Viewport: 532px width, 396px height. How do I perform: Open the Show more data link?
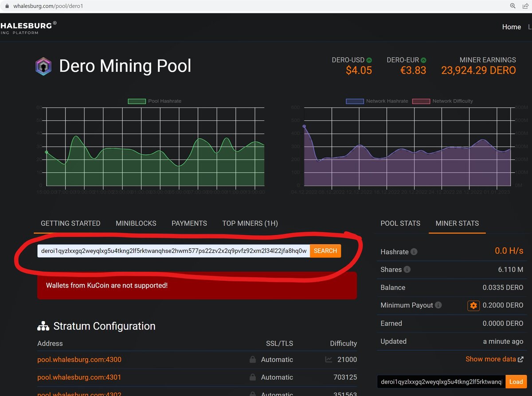(x=494, y=359)
